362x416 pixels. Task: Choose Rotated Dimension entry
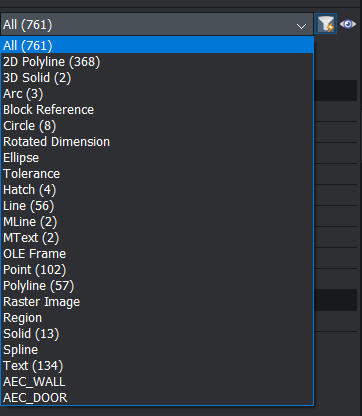point(157,142)
